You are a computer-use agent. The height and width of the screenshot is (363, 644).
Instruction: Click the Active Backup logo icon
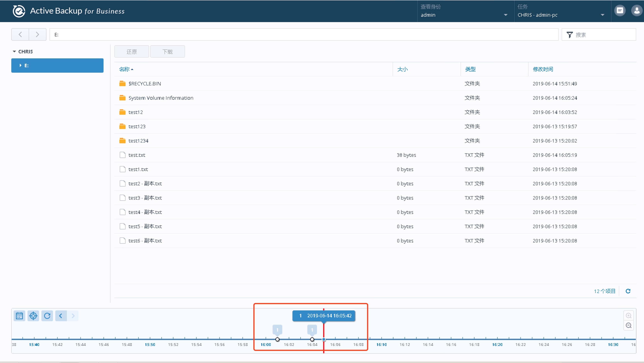tap(19, 11)
